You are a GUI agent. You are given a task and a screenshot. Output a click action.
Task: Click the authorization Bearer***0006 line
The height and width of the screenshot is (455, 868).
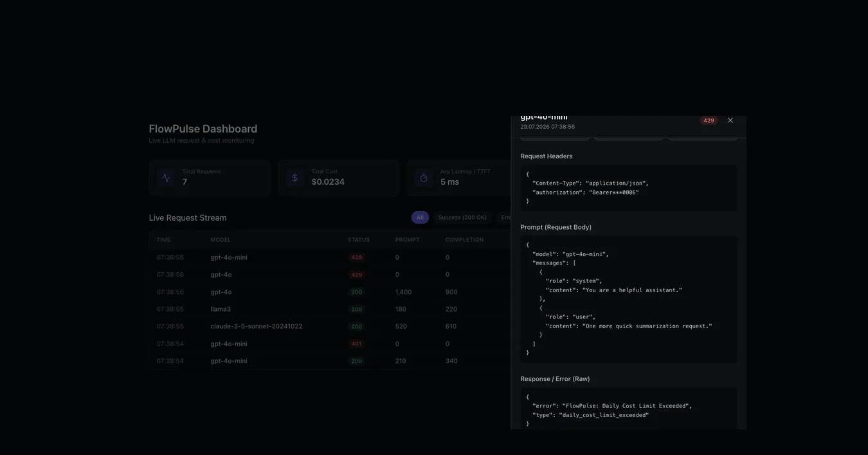pyautogui.click(x=586, y=192)
